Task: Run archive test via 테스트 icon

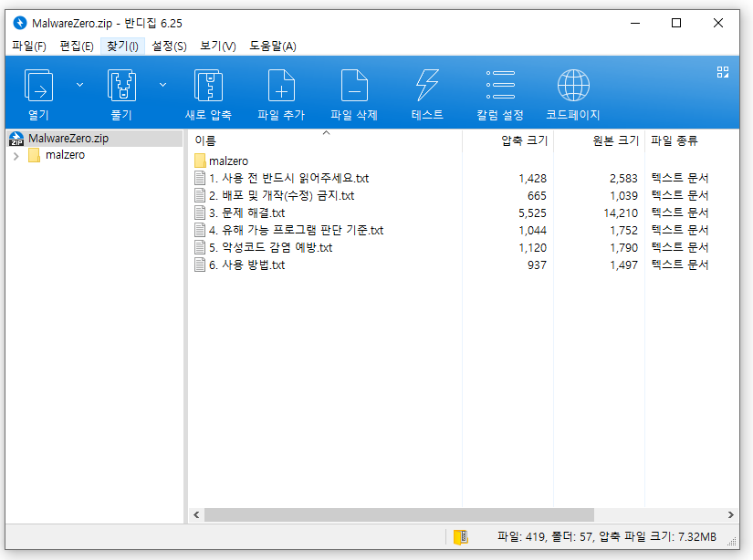Action: coord(427,86)
